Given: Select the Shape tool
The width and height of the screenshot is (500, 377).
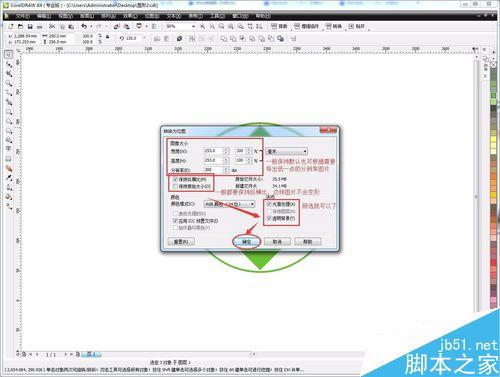Looking at the screenshot, I should [x=9, y=64].
